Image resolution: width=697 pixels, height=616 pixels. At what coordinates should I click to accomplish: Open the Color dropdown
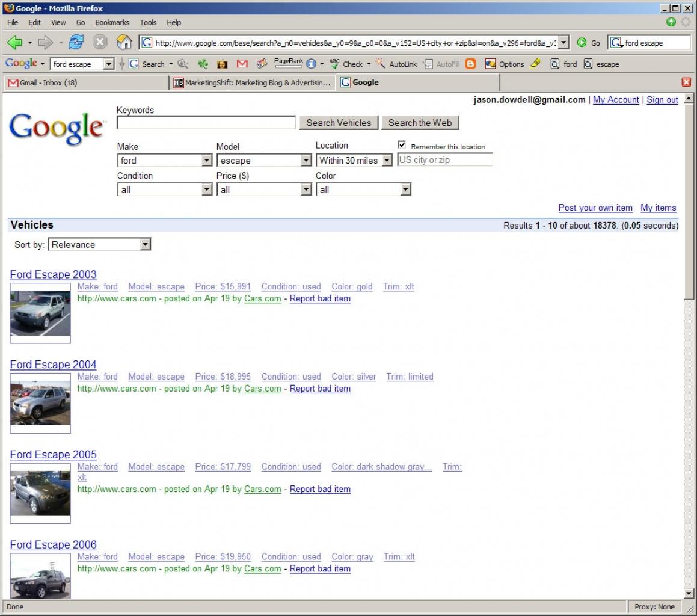363,189
